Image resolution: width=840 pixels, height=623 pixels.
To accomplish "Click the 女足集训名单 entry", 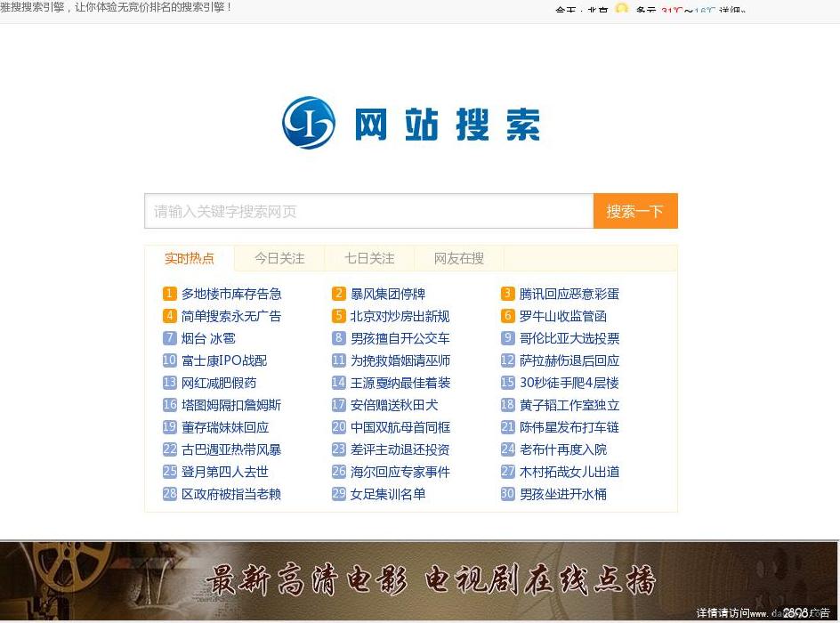I will pyautogui.click(x=388, y=494).
